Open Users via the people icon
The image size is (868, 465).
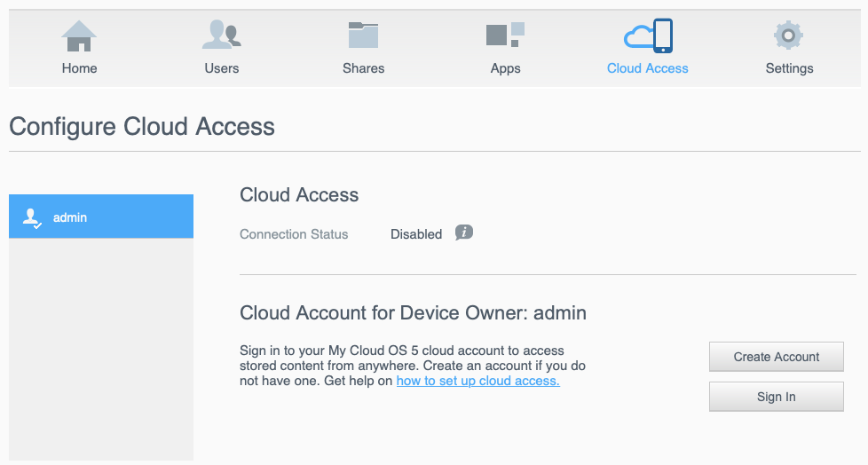(221, 35)
